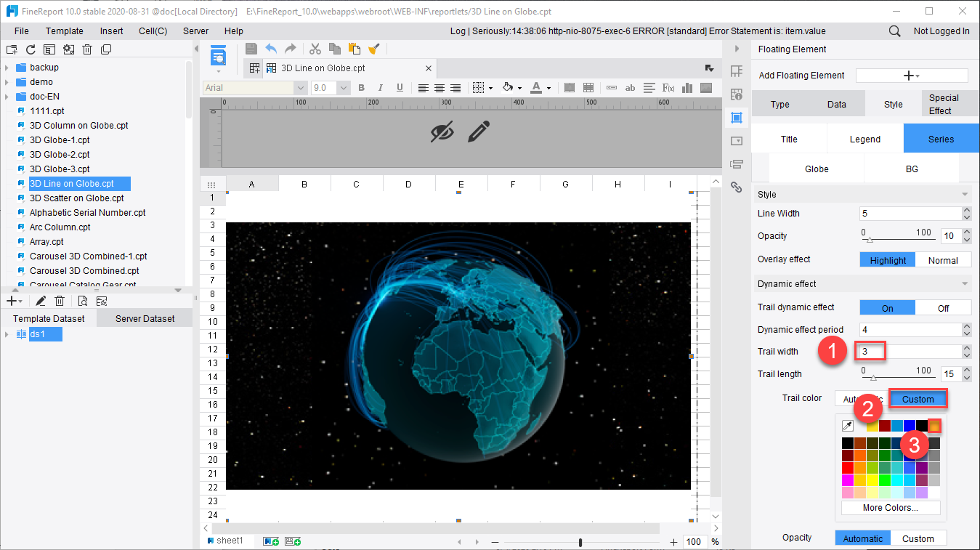980x550 pixels.
Task: Expand the doc-EN folder
Action: tap(7, 97)
